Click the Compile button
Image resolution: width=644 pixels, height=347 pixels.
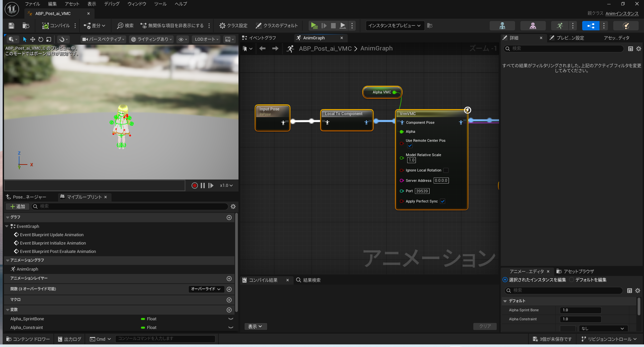pyautogui.click(x=56, y=26)
